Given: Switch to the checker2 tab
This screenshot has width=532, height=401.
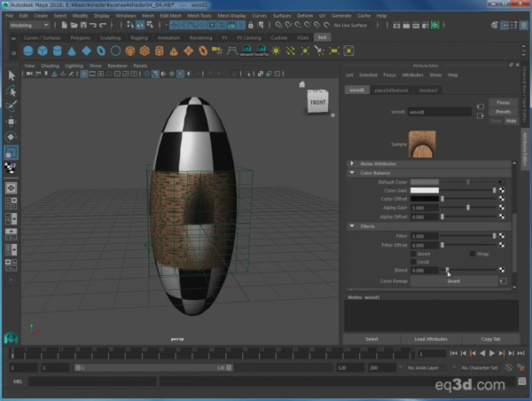Looking at the screenshot, I should (428, 90).
